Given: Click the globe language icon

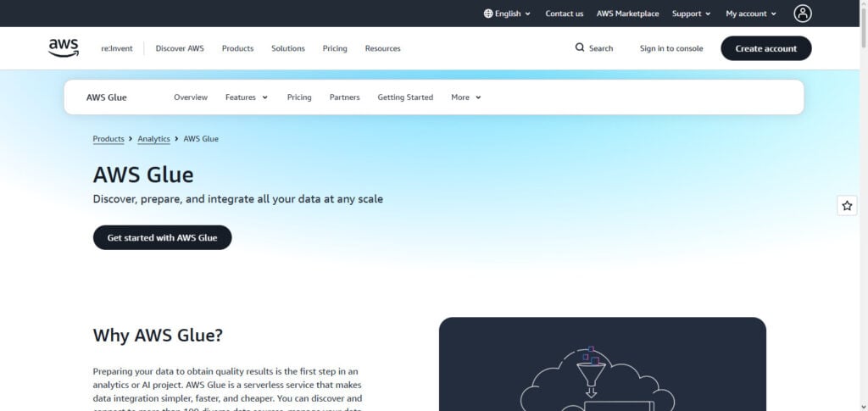Looking at the screenshot, I should 487,14.
